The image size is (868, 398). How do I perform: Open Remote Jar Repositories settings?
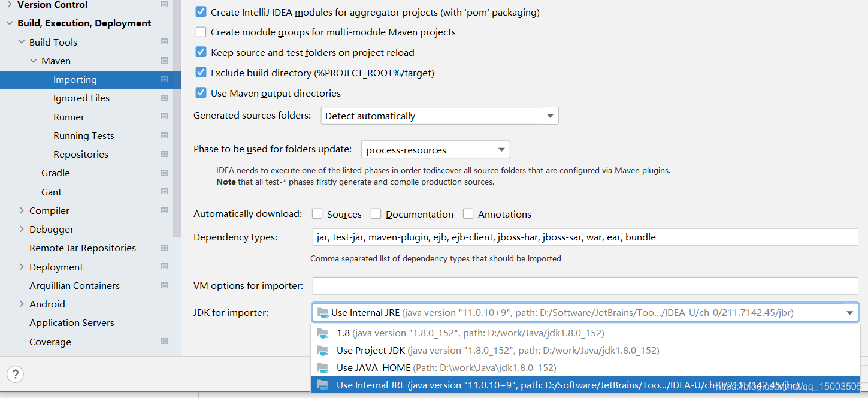point(83,248)
